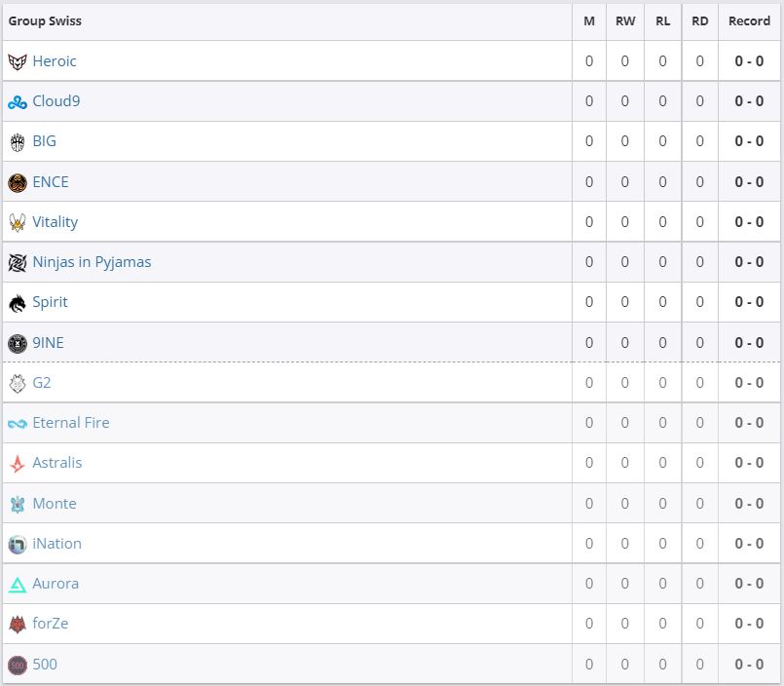Screen dimensions: 784x686
Task: Click the RD column header
Action: (699, 20)
